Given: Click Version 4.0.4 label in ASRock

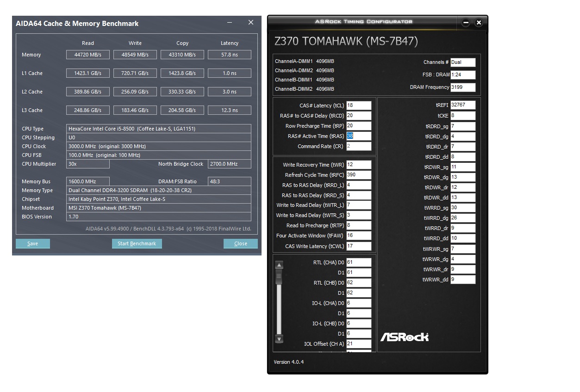Looking at the screenshot, I should (x=289, y=362).
